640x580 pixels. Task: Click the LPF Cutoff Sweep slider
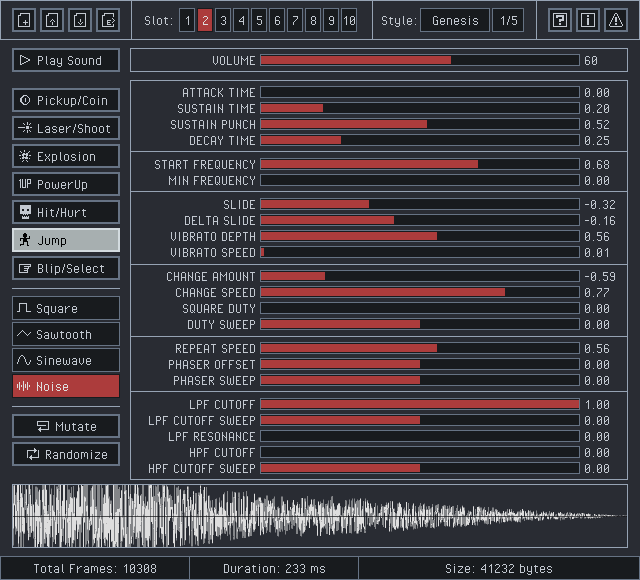pos(420,420)
